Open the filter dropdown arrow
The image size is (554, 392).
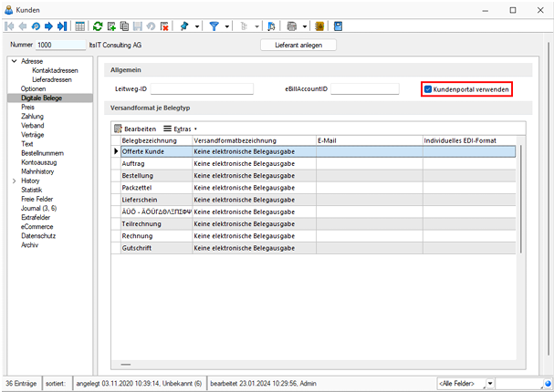point(227,26)
